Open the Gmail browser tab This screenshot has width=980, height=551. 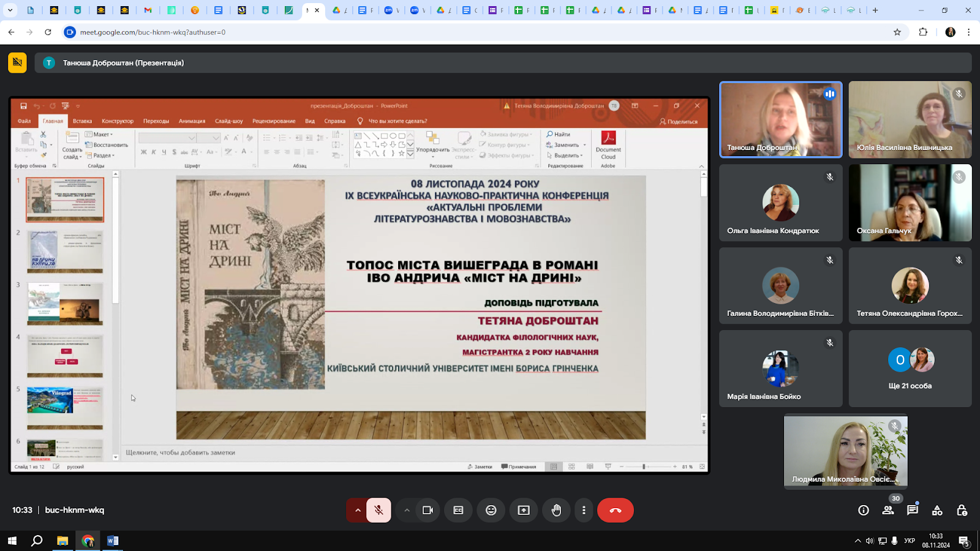click(148, 10)
